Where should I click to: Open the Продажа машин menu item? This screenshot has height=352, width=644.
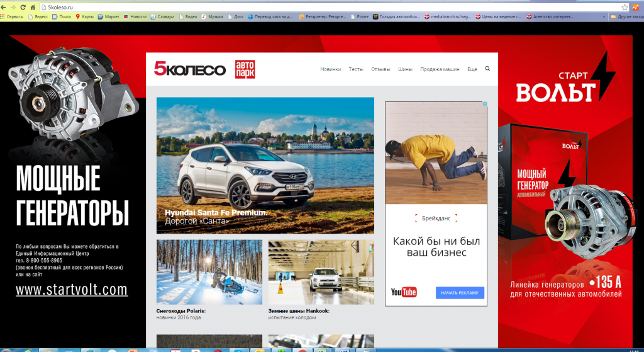click(x=440, y=69)
